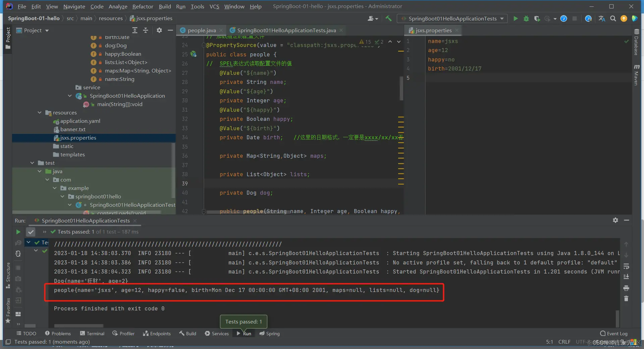
Task: Click the console vertical scrollbar
Action: point(617,319)
